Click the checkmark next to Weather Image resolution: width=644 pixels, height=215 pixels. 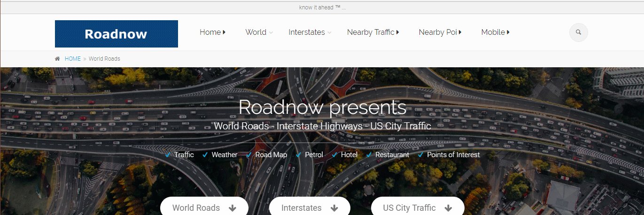205,155
